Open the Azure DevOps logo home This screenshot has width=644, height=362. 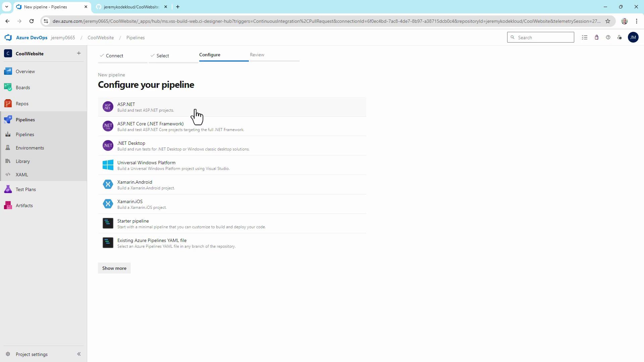click(8, 38)
